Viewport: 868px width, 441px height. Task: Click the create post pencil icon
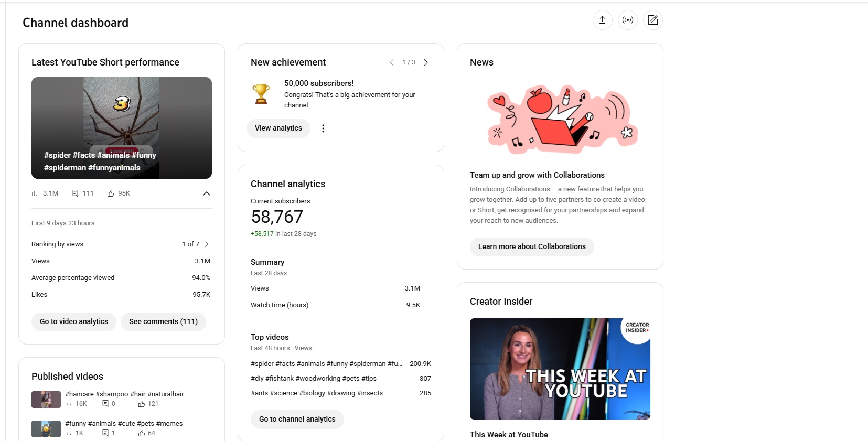pos(652,20)
